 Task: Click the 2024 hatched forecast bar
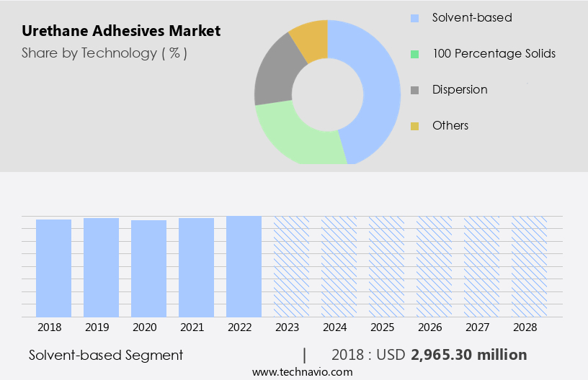(x=339, y=266)
